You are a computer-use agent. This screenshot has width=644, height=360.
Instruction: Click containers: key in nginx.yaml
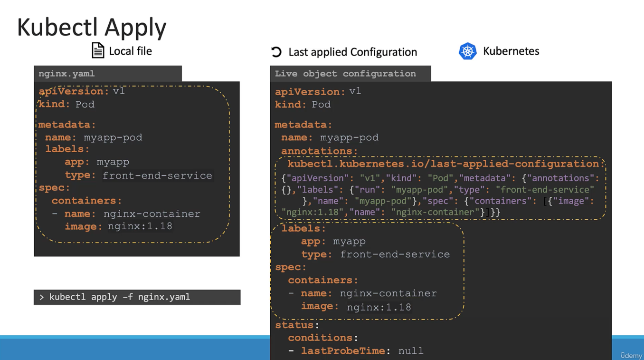click(86, 201)
